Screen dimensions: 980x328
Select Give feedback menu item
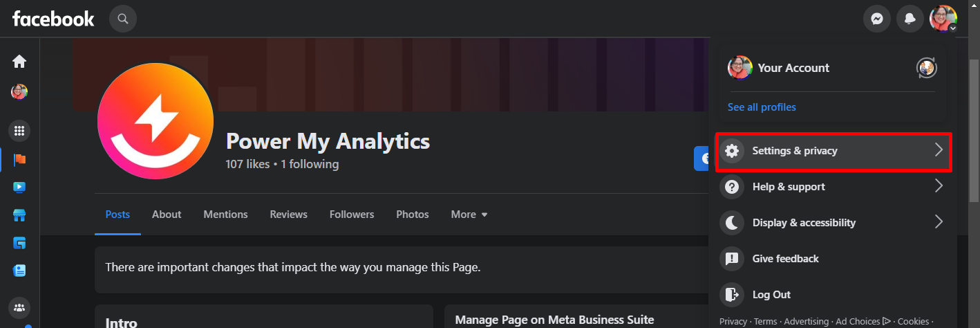pos(785,259)
